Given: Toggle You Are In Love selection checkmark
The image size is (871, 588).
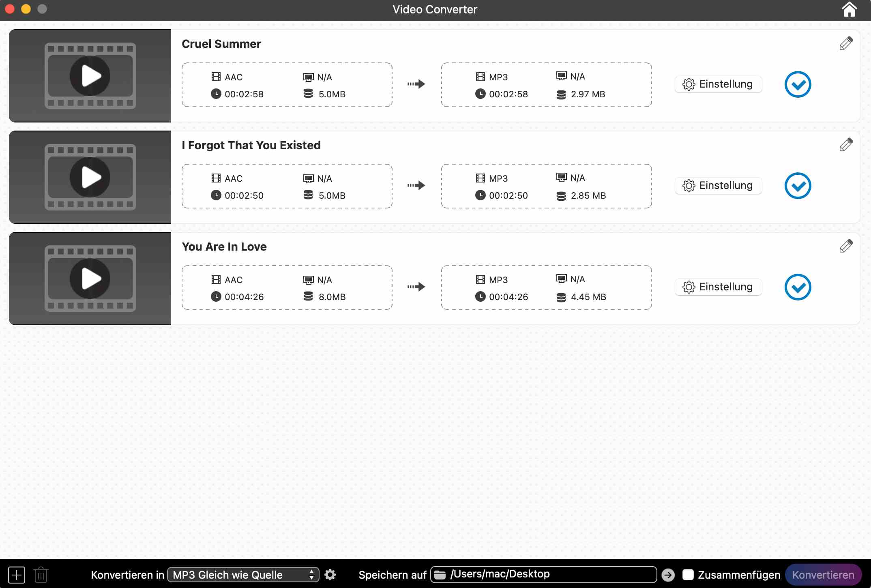Looking at the screenshot, I should click(x=798, y=287).
